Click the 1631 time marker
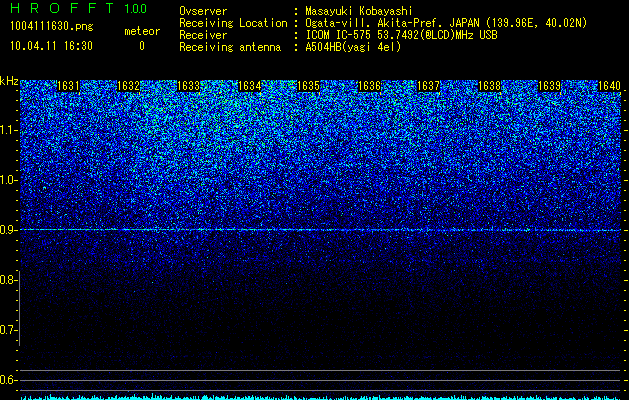This screenshot has width=629, height=400. 68,86
